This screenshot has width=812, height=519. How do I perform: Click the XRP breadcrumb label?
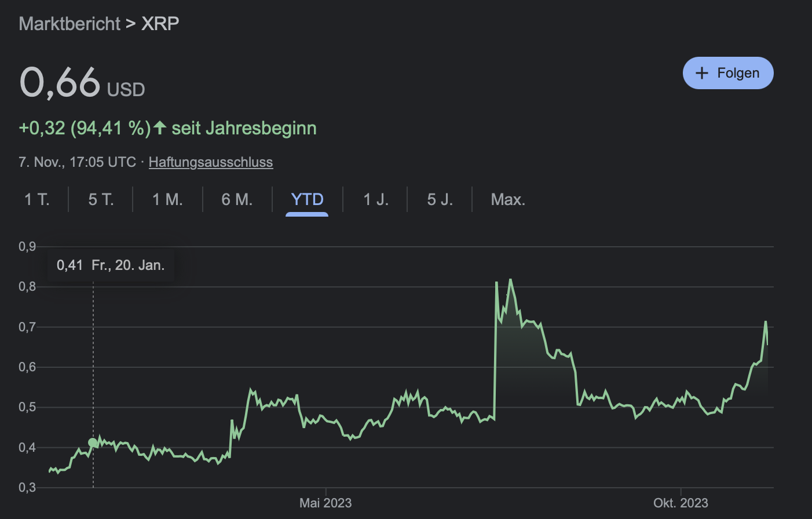pyautogui.click(x=160, y=24)
